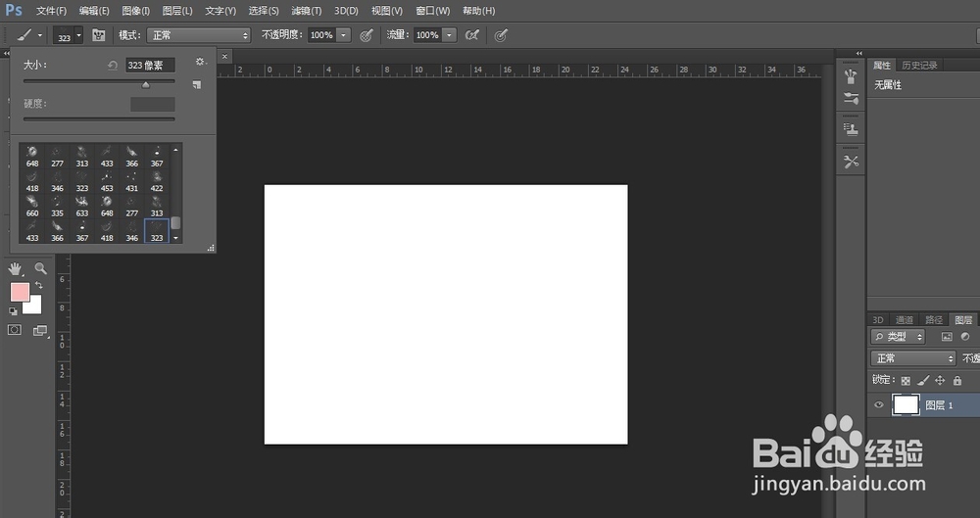Image resolution: width=980 pixels, height=518 pixels.
Task: Reset default foreground and background colors
Action: tap(13, 311)
